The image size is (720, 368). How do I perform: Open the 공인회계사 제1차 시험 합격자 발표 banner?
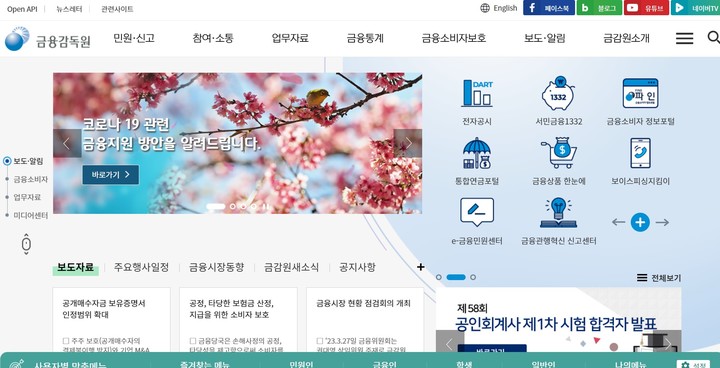[x=558, y=320]
